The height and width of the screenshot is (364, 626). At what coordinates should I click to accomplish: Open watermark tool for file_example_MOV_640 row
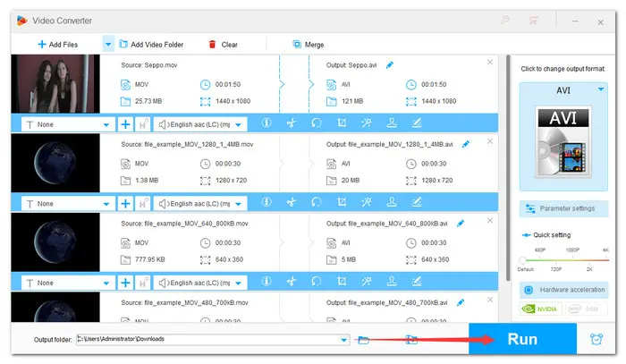point(392,281)
